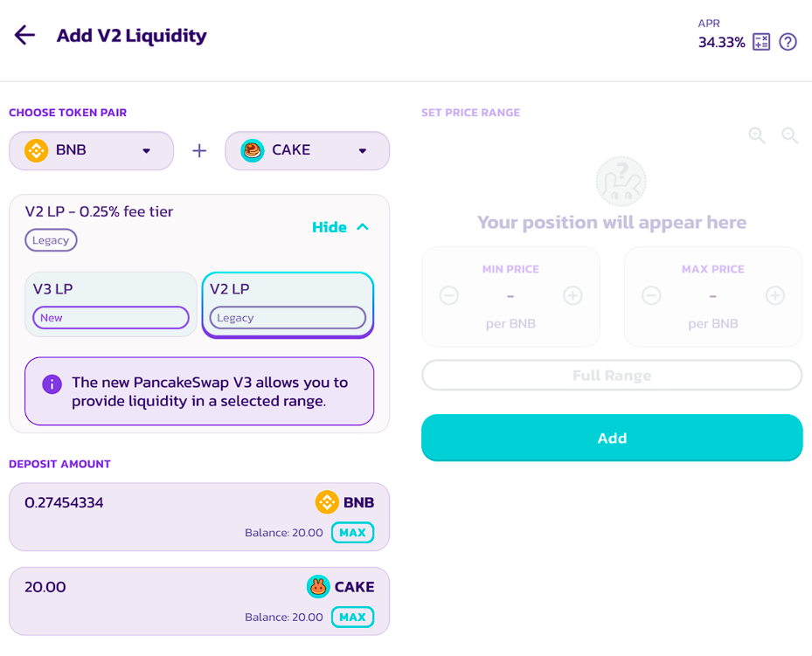Open the APR ROI calculator icon
The width and height of the screenshot is (812, 656).
[761, 42]
